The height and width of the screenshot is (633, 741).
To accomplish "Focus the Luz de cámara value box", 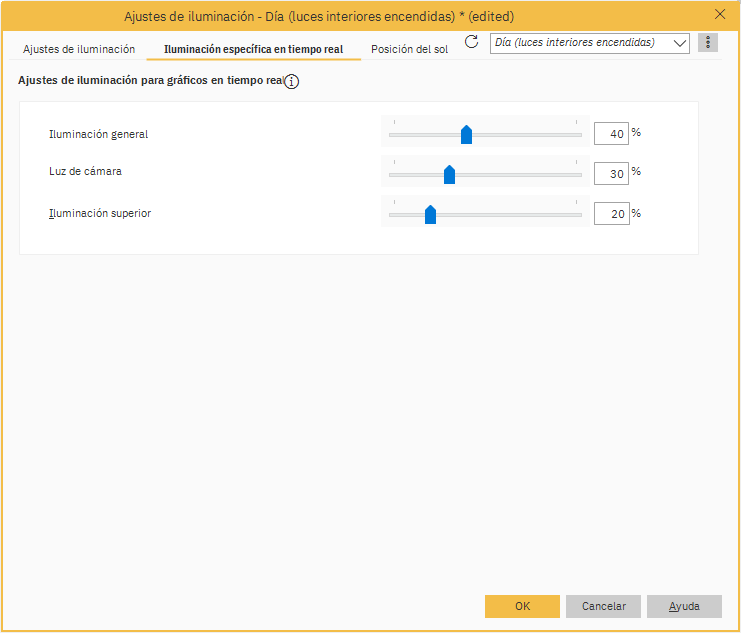I will pos(611,174).
